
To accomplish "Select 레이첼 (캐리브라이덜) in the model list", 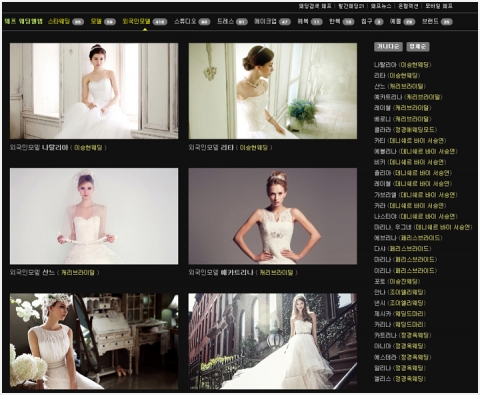I will (403, 108).
